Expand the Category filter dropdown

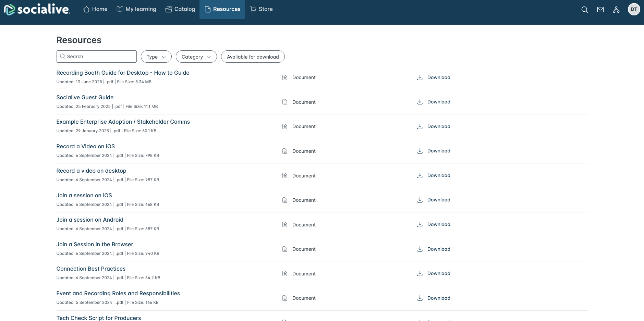[196, 57]
